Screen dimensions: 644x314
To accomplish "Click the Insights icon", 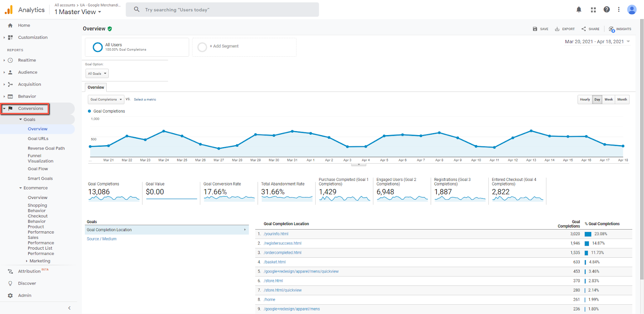I will [x=612, y=29].
